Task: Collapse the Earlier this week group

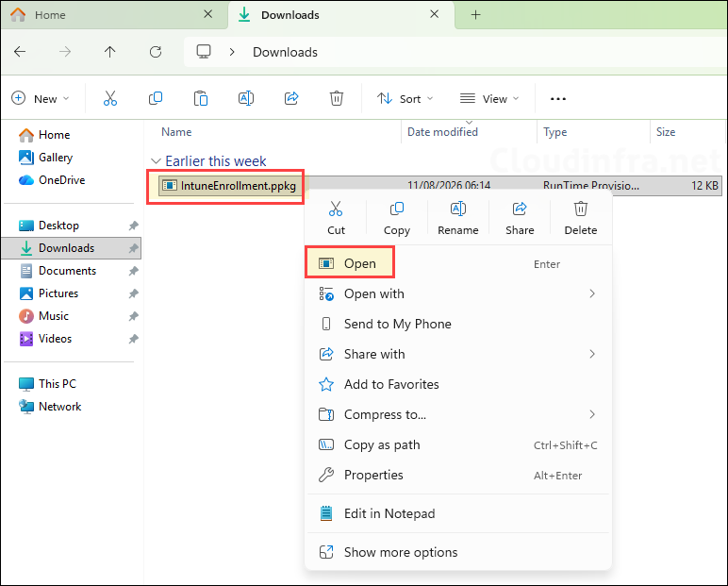Action: (156, 161)
